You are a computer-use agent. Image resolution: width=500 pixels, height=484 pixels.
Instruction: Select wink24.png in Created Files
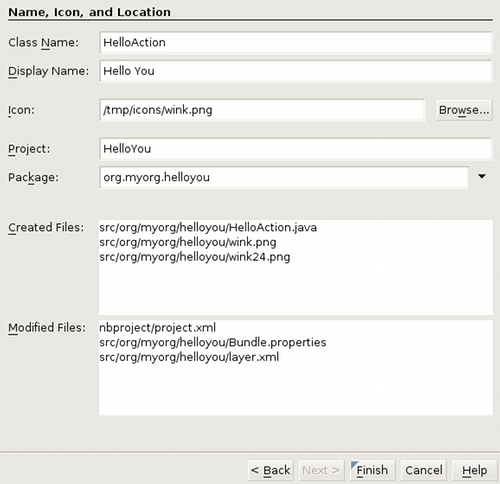coord(195,257)
